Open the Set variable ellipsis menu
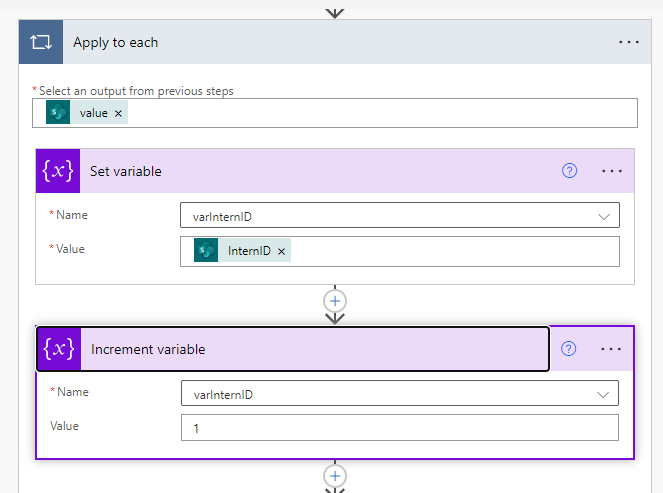Screen dimensions: 663x493 pos(611,171)
